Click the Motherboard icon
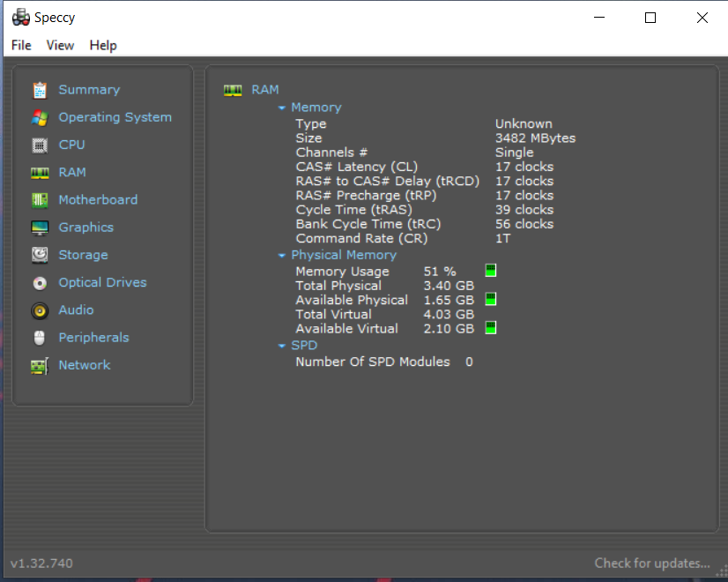Image resolution: width=728 pixels, height=582 pixels. coord(40,200)
